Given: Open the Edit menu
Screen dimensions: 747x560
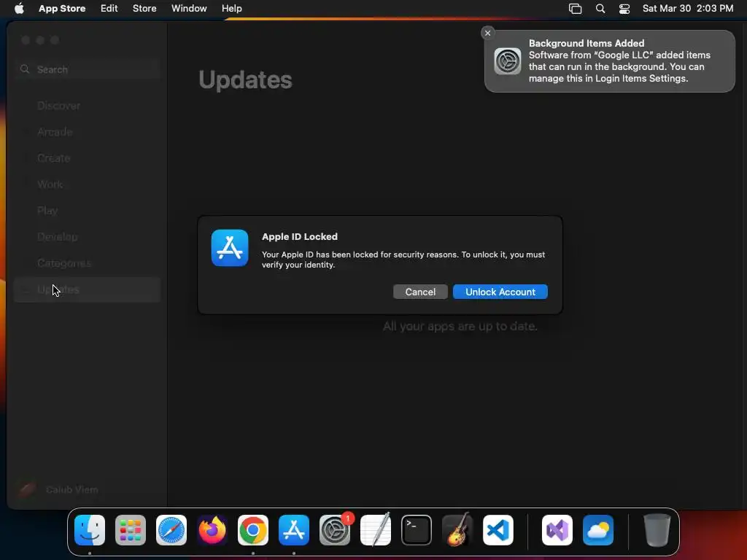Looking at the screenshot, I should click(x=109, y=9).
